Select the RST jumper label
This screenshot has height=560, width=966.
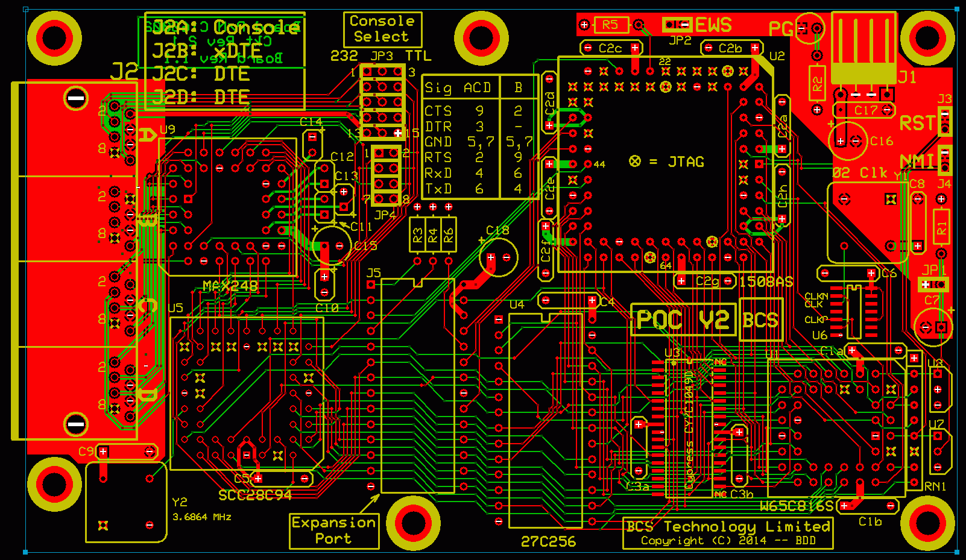point(917,124)
